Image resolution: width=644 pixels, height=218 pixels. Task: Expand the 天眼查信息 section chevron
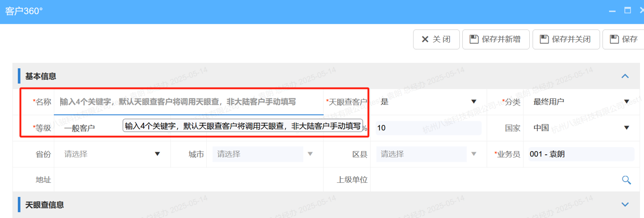(x=625, y=204)
